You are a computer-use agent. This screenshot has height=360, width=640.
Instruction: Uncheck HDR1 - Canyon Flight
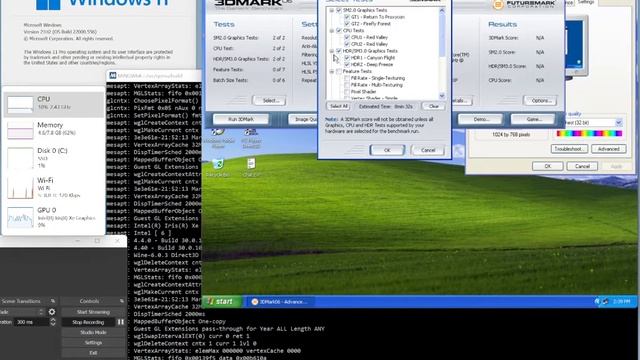click(347, 58)
